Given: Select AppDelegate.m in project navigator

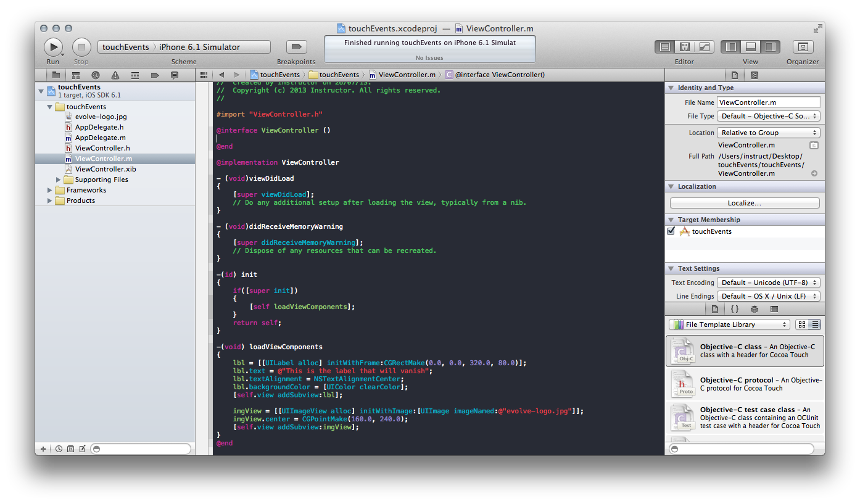Looking at the screenshot, I should point(100,138).
